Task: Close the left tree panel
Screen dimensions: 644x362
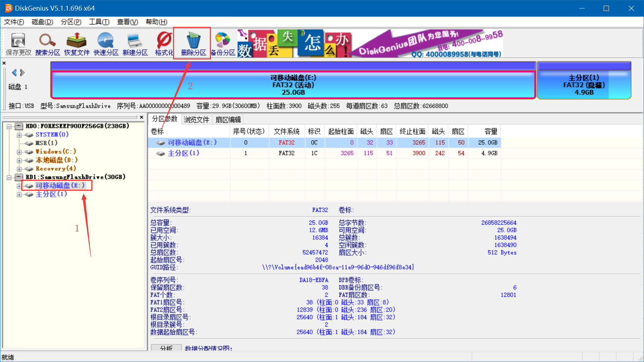Action: click(x=142, y=117)
